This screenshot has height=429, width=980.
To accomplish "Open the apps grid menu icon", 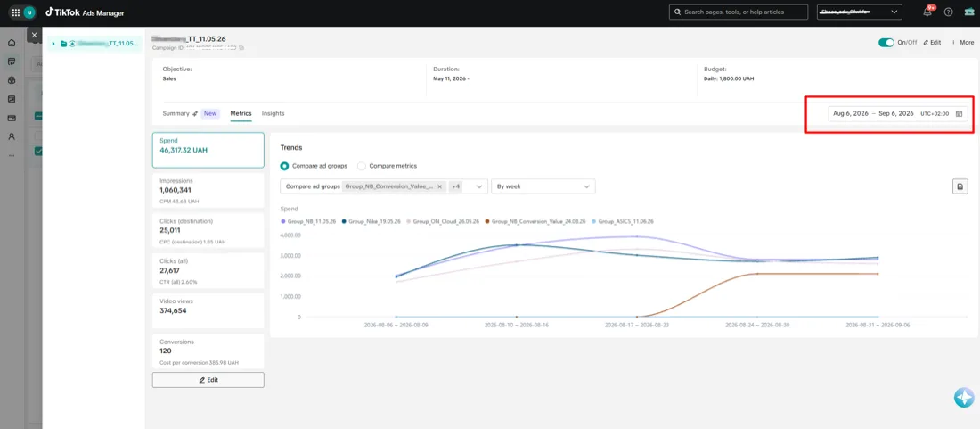I will (16, 12).
